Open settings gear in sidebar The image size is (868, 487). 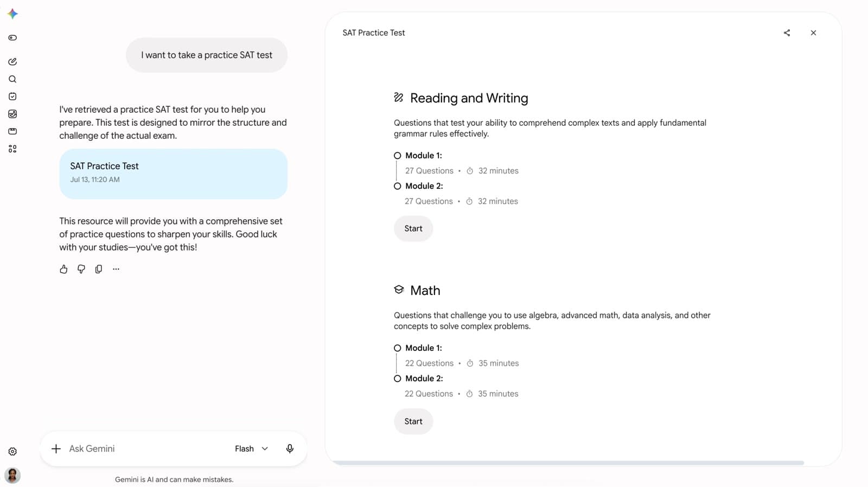click(12, 452)
